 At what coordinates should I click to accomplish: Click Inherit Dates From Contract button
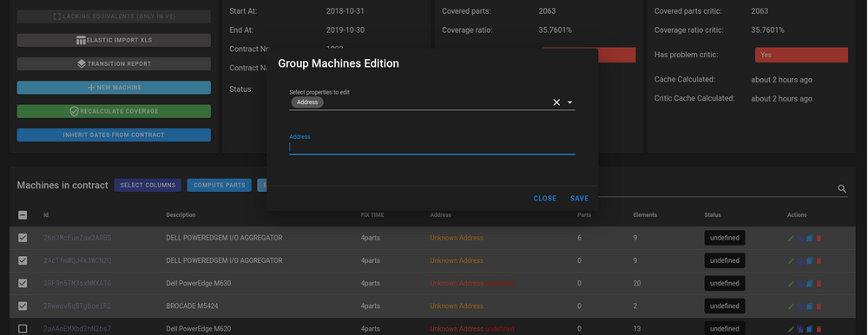[x=114, y=135]
